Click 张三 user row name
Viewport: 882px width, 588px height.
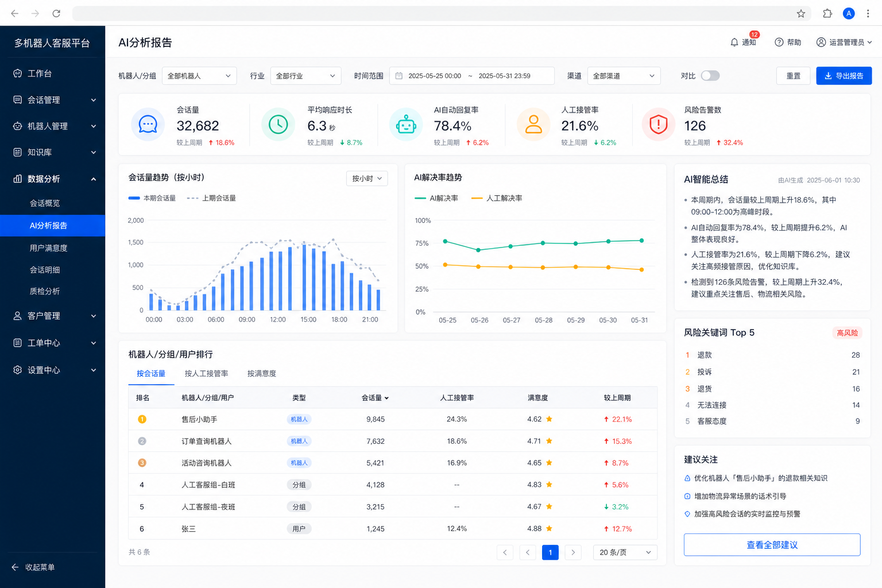(188, 529)
